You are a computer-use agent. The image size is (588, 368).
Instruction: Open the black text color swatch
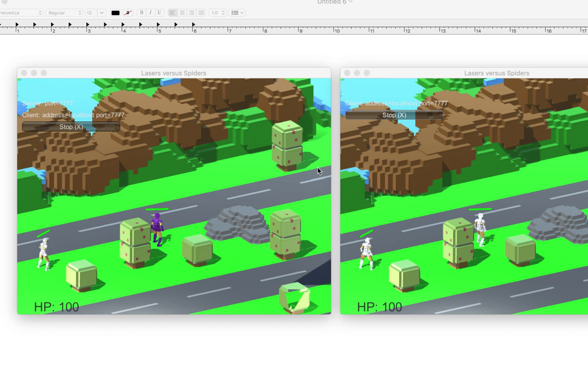click(x=115, y=13)
